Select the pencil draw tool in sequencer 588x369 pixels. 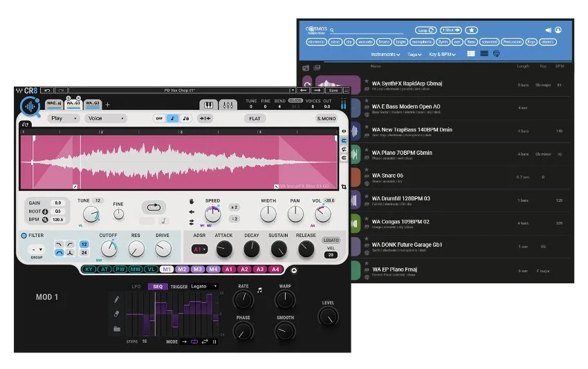[117, 299]
